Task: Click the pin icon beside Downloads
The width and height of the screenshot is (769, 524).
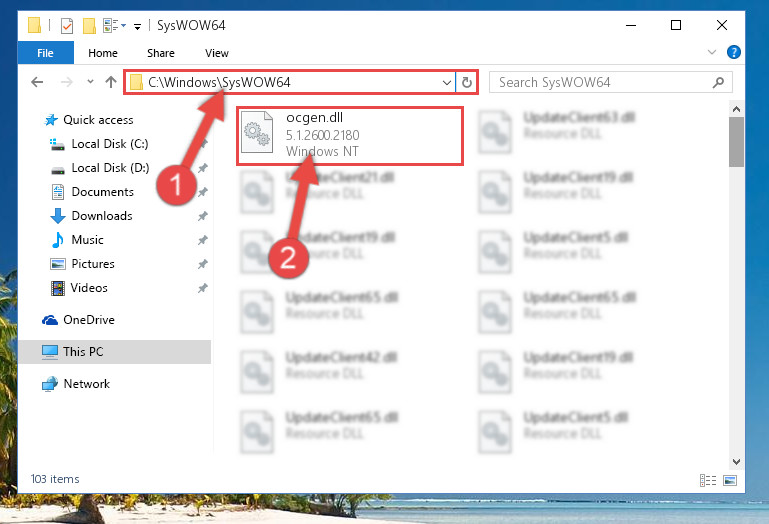Action: 203,216
